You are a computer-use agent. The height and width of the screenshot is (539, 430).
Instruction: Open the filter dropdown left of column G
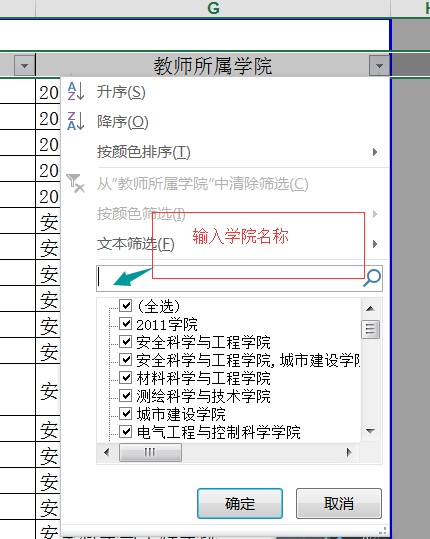click(x=24, y=65)
